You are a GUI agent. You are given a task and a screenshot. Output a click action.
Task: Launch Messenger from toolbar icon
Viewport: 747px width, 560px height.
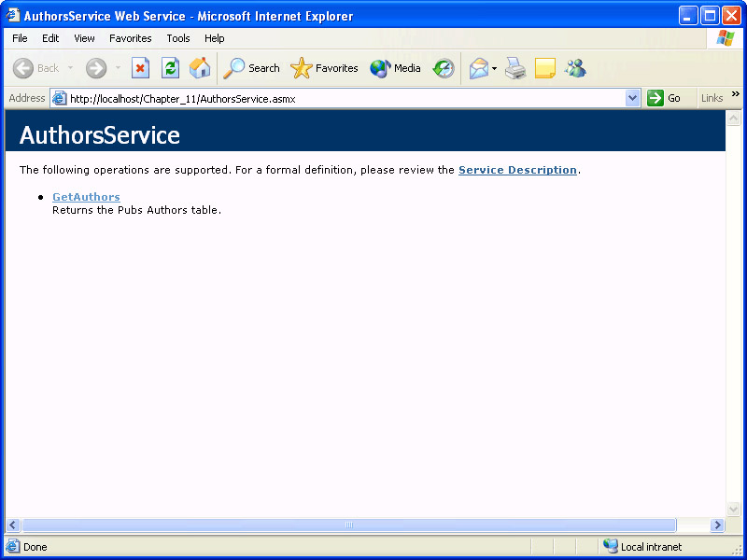point(575,68)
